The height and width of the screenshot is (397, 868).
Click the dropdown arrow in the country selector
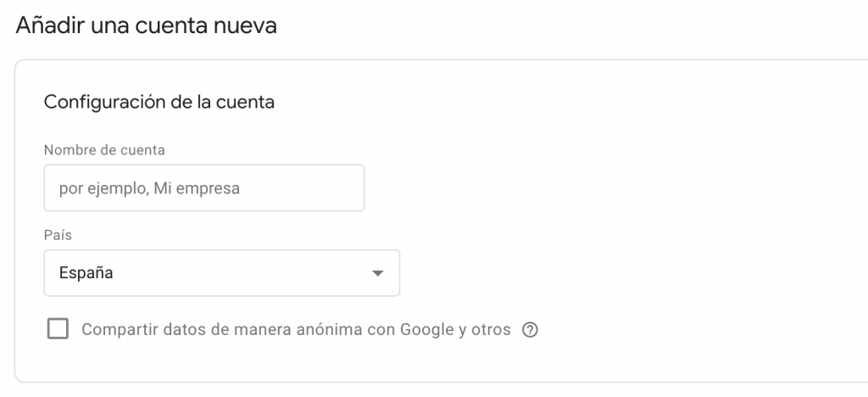[378, 273]
